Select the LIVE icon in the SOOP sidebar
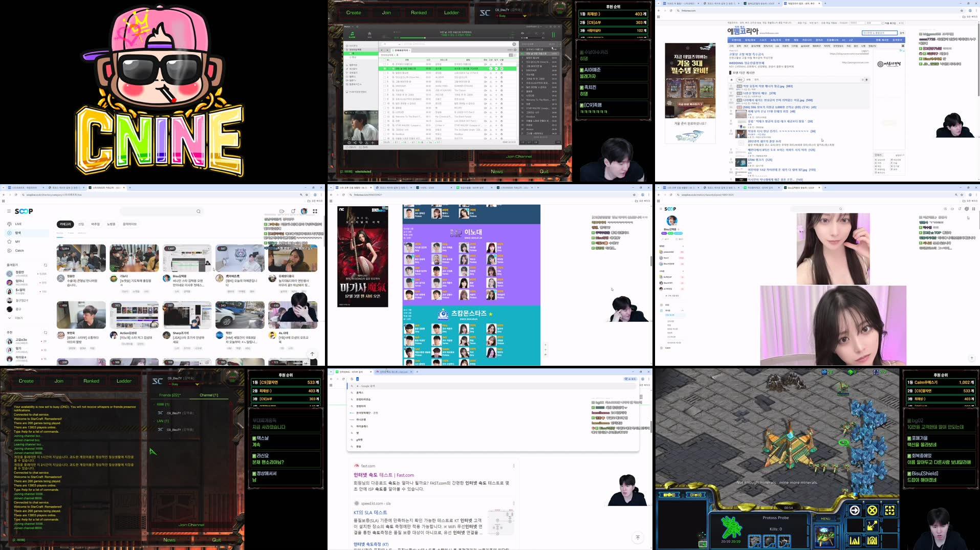Image resolution: width=980 pixels, height=550 pixels. click(9, 224)
